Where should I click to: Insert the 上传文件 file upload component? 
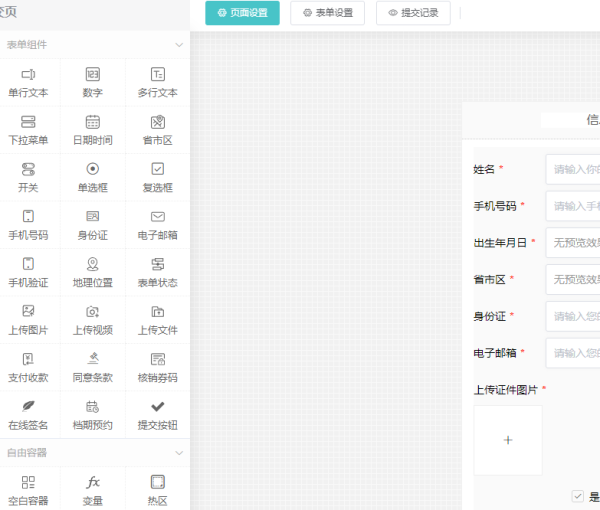[158, 320]
